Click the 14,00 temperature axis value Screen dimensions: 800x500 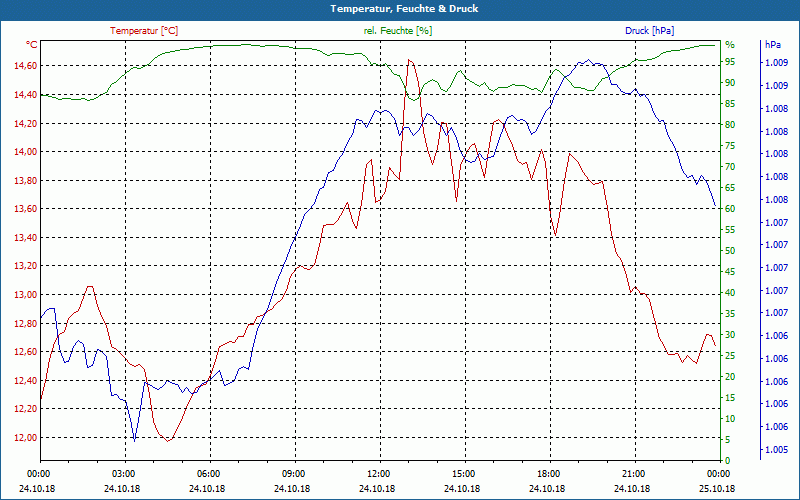25,152
